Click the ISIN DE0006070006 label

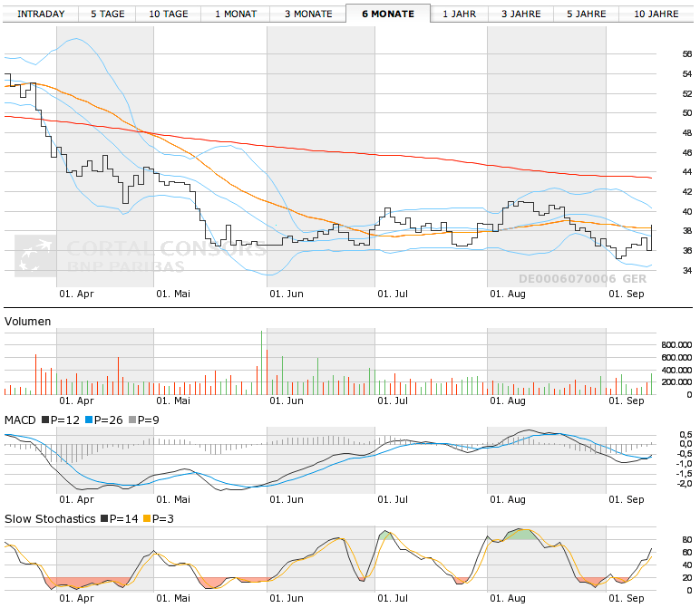567,279
